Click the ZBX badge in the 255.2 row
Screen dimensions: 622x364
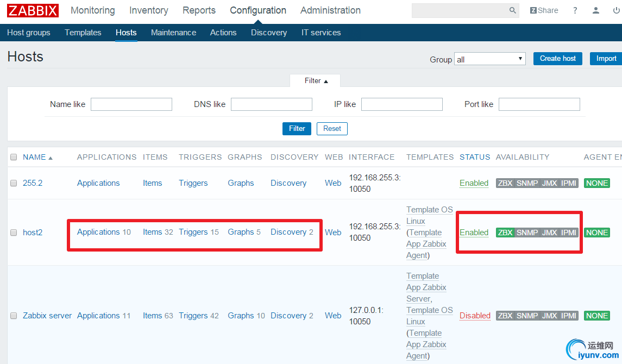pyautogui.click(x=505, y=183)
